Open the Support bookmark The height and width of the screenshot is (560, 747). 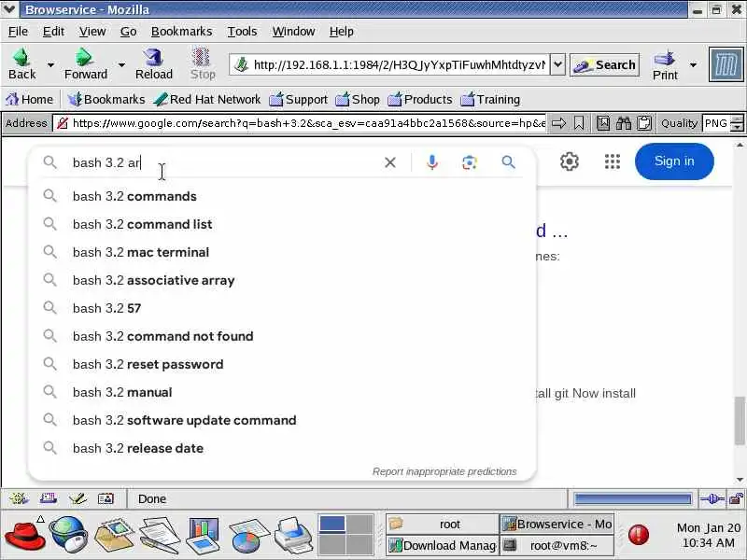click(299, 99)
